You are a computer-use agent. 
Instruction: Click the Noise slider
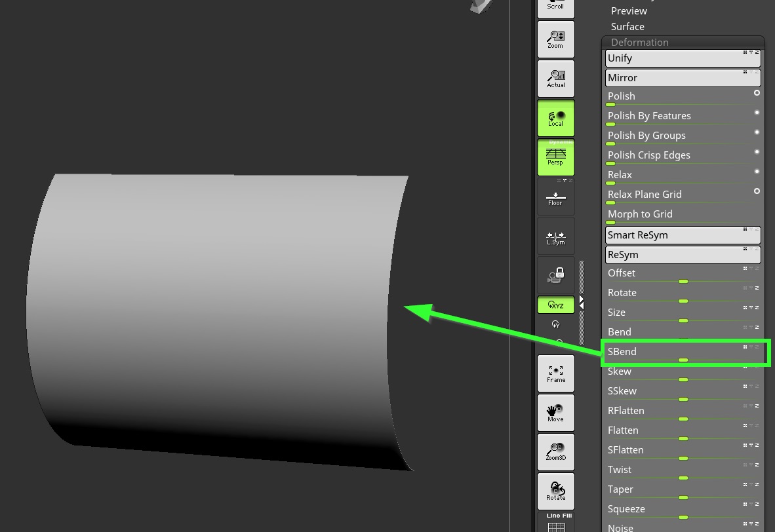(x=683, y=527)
